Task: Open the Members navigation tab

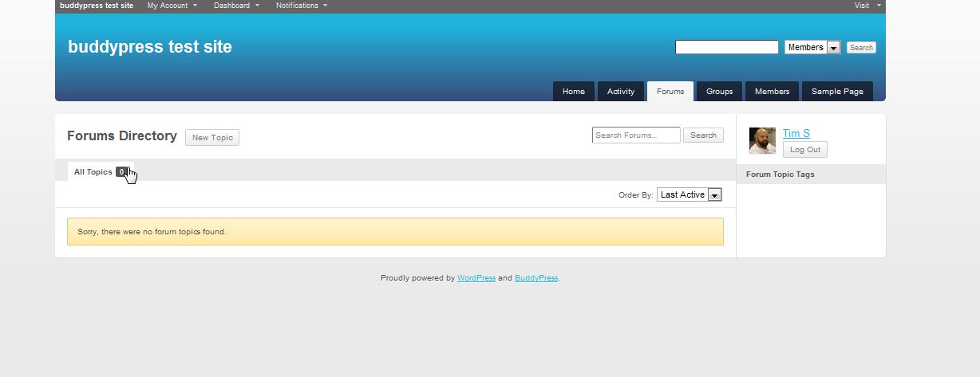Action: click(773, 92)
